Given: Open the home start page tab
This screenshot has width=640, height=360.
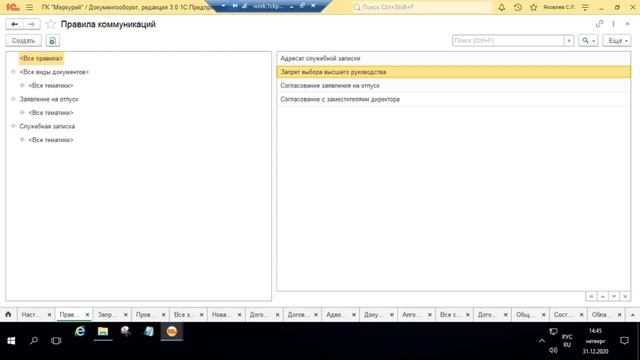Looking at the screenshot, I should coord(8,314).
